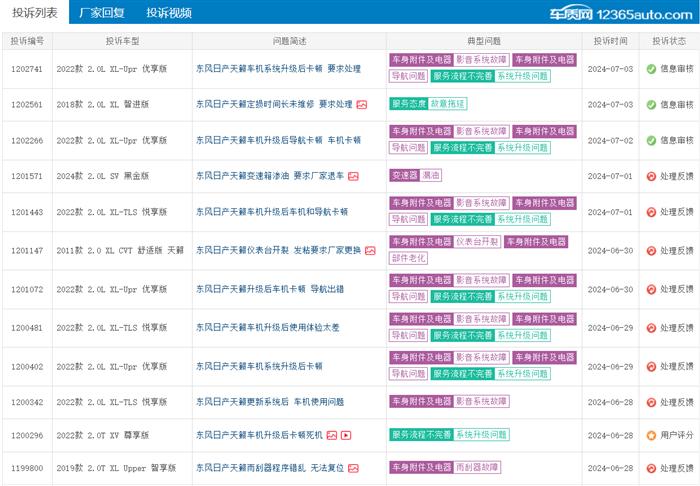Screen dimensions: 700x486
Task: Switch to the 投诉视频 tab
Action: [169, 12]
